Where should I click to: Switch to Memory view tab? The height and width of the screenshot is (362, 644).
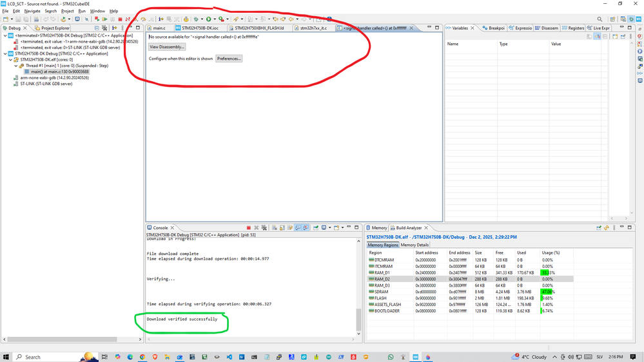pos(376,228)
